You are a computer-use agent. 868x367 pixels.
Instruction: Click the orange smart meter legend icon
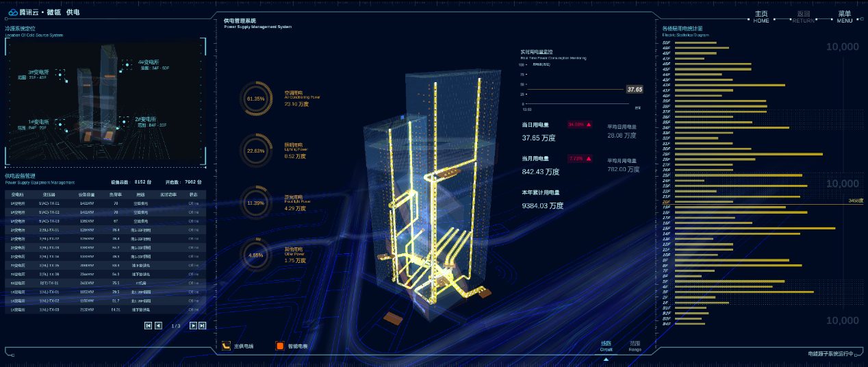click(x=279, y=346)
